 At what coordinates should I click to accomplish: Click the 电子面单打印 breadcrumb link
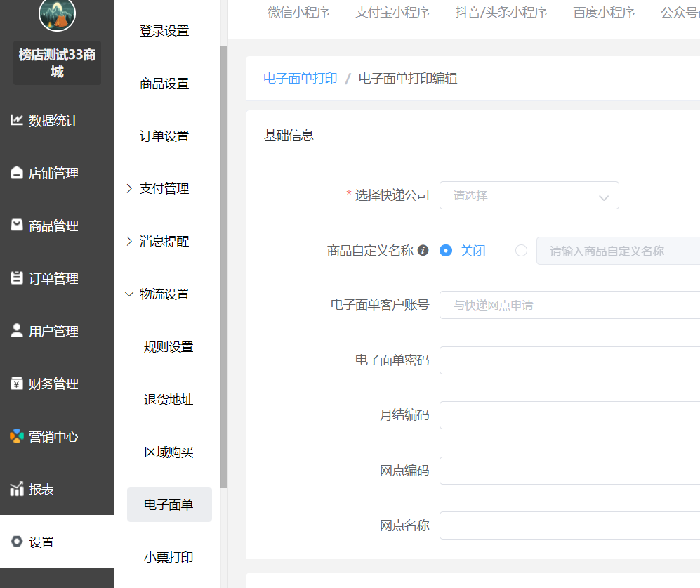[300, 79]
